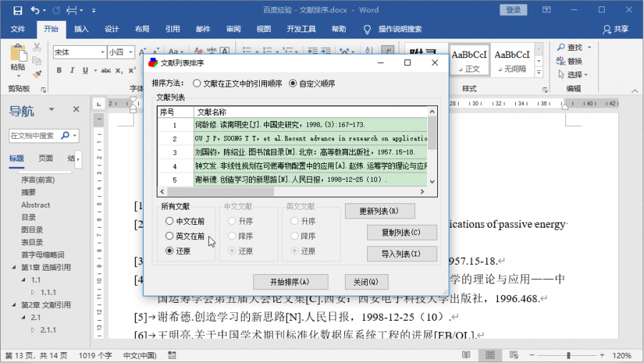Select Chinese first (中文在前) radio
644x363 pixels.
pos(169,221)
